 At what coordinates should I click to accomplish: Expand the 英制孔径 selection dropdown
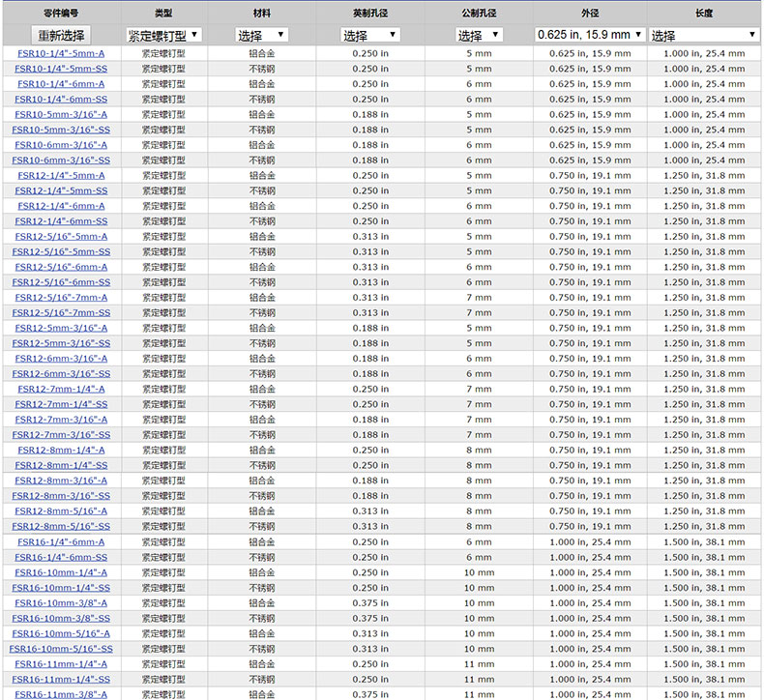pos(370,35)
